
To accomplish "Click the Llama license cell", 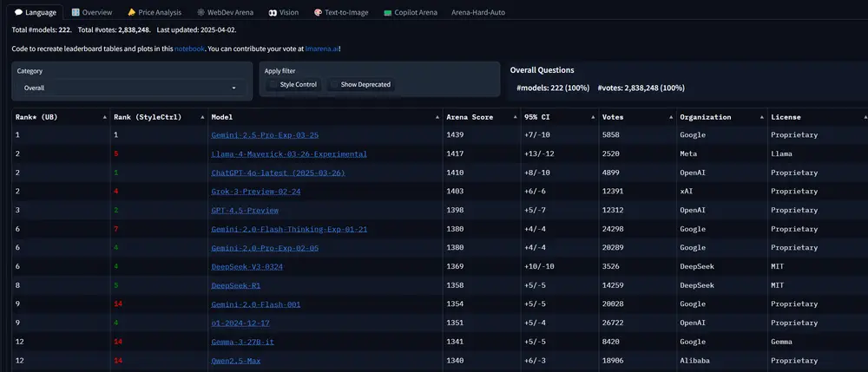I will pyautogui.click(x=818, y=154).
